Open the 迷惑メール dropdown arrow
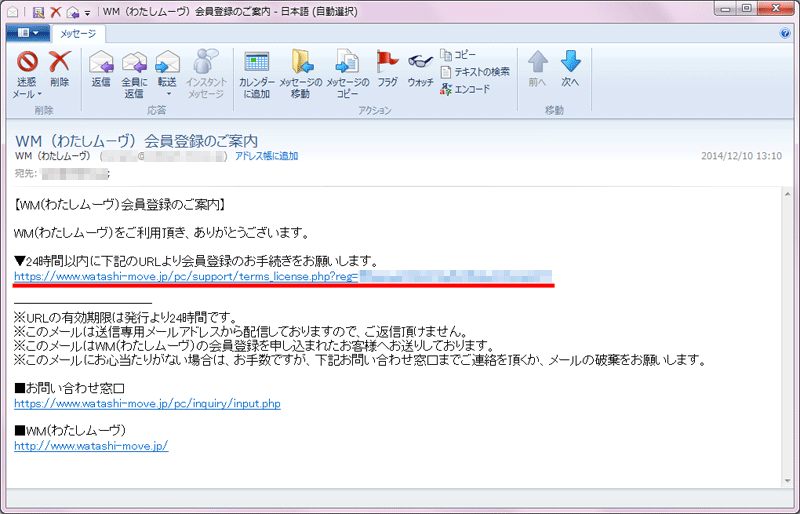 click(x=40, y=94)
